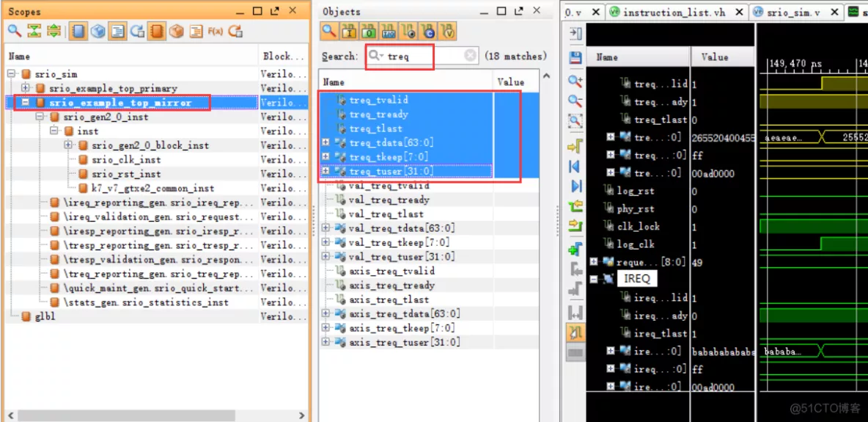The height and width of the screenshot is (422, 868).
Task: Collapse the IREQ group in waveform
Action: click(x=594, y=279)
